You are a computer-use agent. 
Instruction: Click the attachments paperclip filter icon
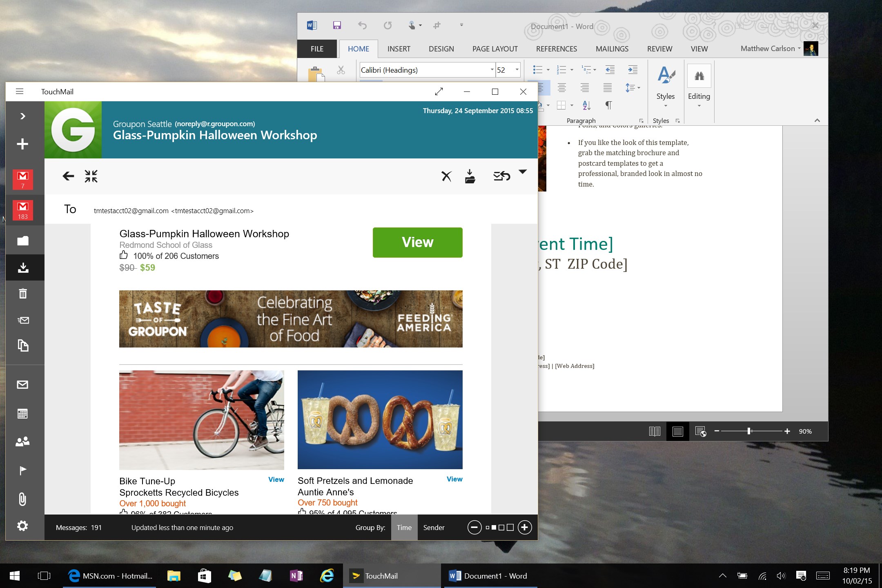tap(22, 499)
